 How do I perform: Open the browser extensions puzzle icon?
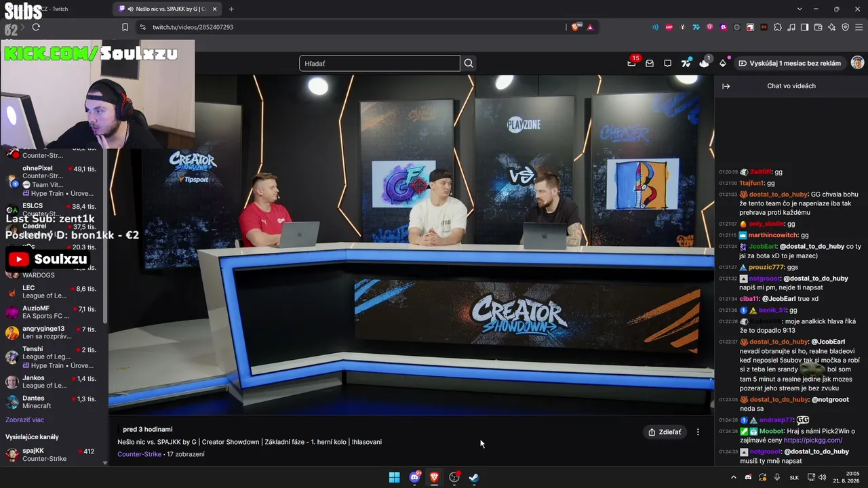[x=778, y=27]
